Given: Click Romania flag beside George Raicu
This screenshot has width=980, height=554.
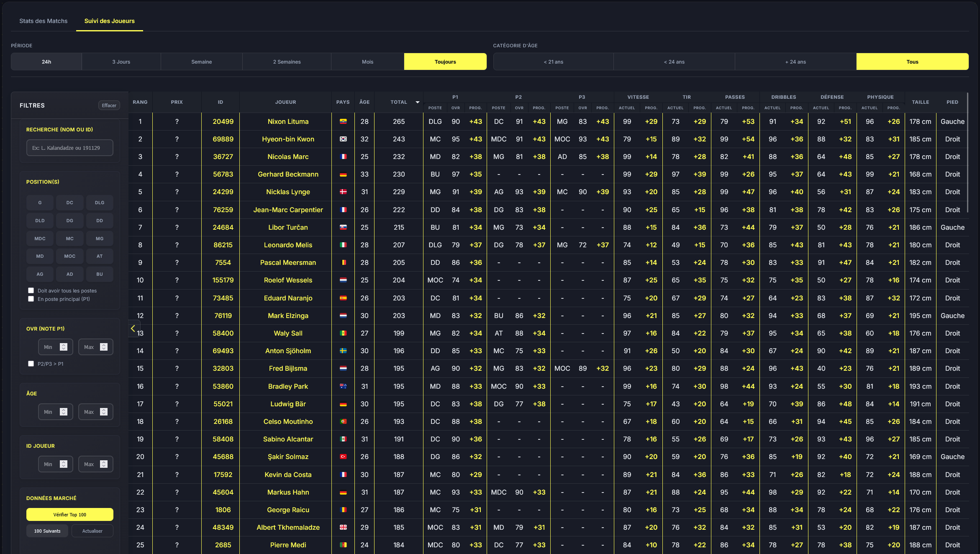Looking at the screenshot, I should pos(343,510).
